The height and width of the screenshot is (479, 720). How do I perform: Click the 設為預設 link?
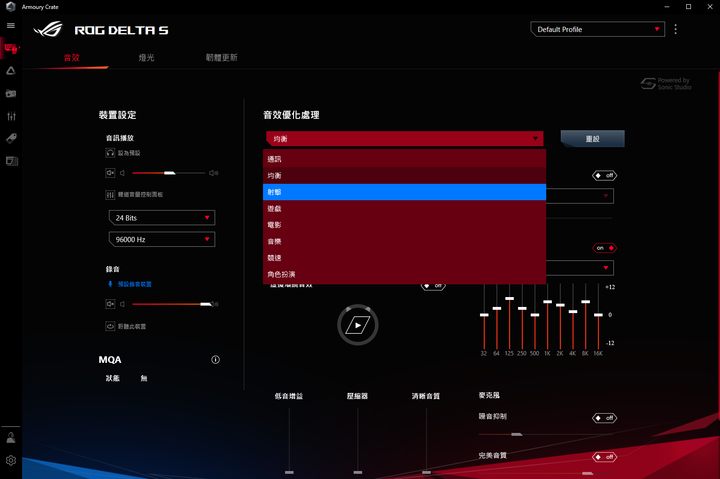[x=129, y=153]
